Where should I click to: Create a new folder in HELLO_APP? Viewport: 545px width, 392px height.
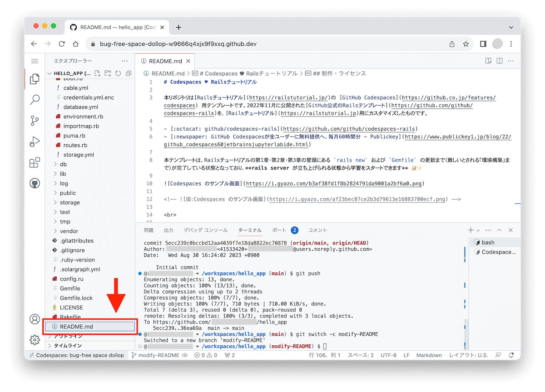[x=108, y=73]
